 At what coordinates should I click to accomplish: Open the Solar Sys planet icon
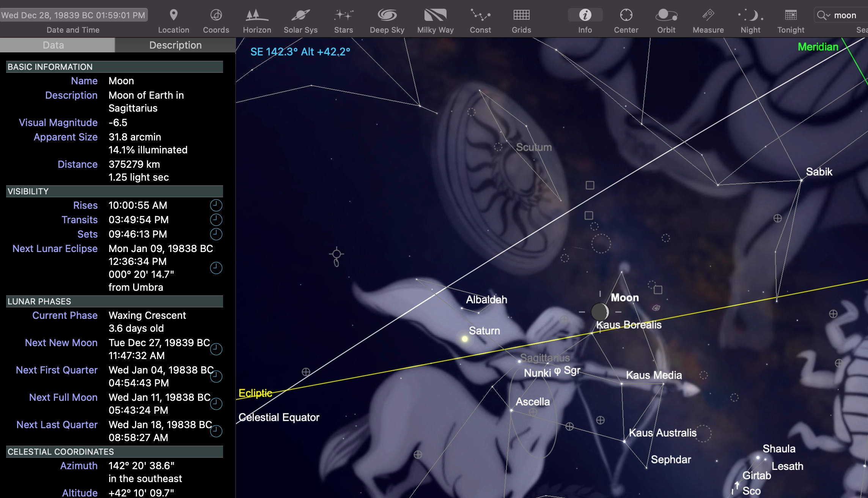300,16
